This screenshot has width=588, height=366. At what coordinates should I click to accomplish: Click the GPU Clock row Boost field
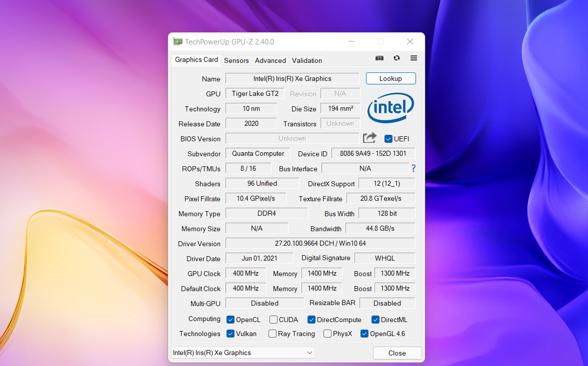click(395, 274)
